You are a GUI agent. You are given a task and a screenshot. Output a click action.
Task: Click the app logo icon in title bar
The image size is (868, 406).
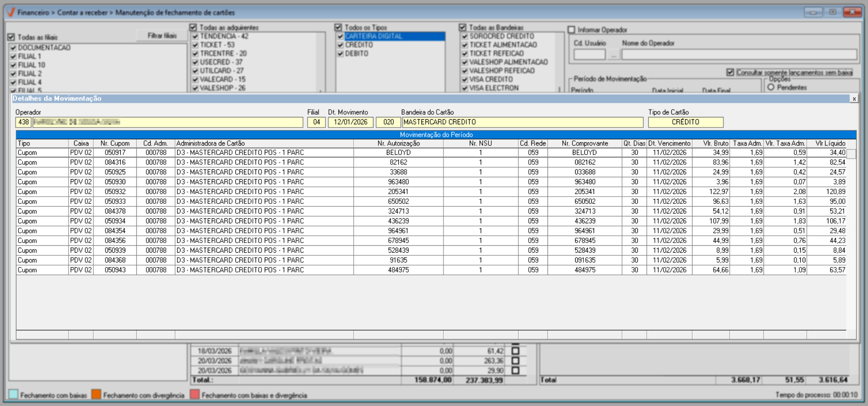coord(11,12)
